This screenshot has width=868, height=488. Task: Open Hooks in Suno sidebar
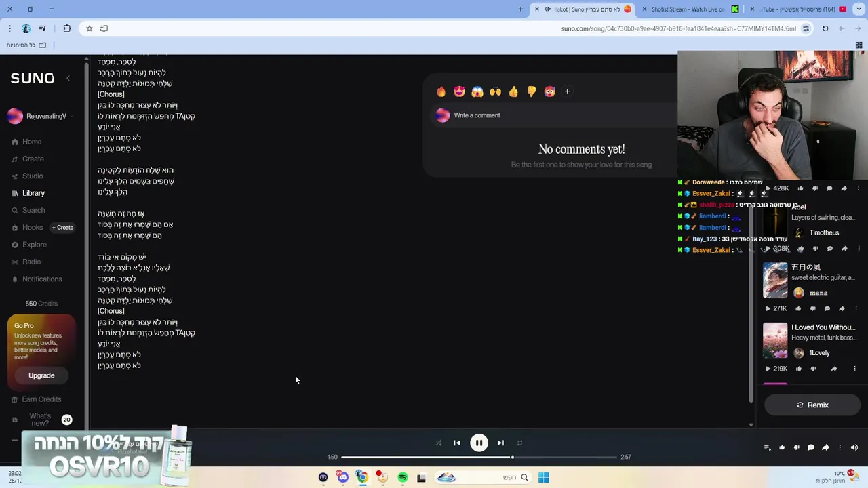tap(27, 228)
